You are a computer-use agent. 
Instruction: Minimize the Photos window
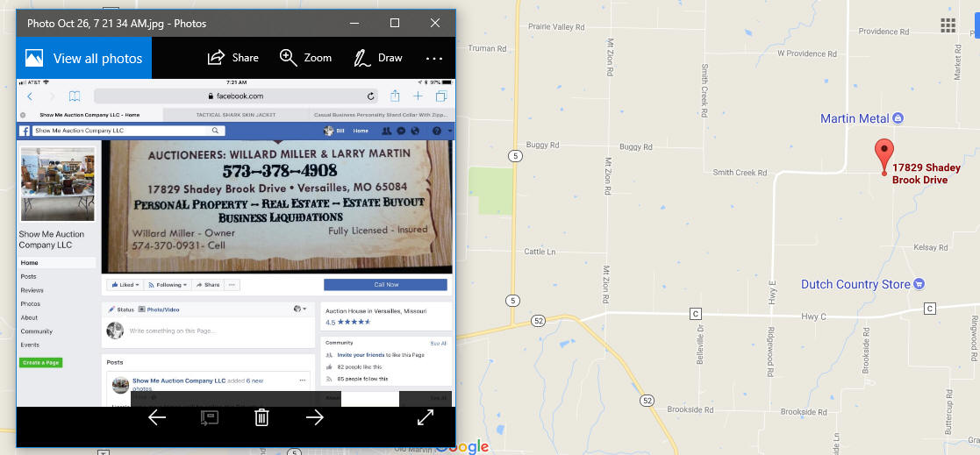coord(354,23)
